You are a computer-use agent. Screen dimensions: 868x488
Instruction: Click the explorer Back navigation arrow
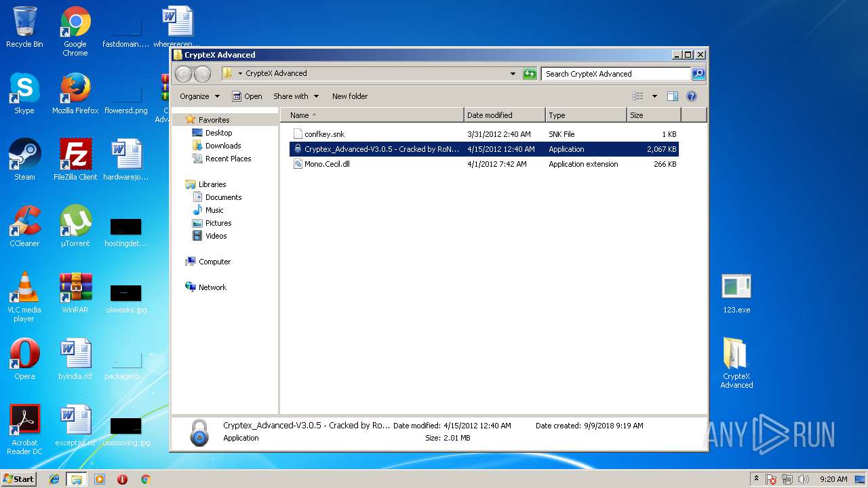183,74
